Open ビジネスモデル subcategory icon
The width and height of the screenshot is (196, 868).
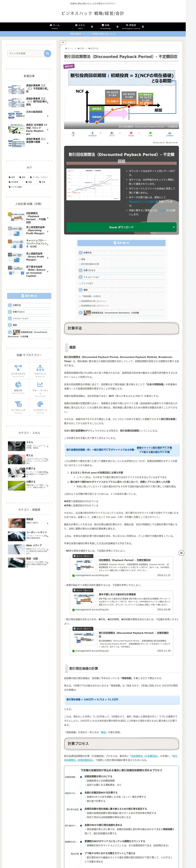pyautogui.click(x=18, y=368)
